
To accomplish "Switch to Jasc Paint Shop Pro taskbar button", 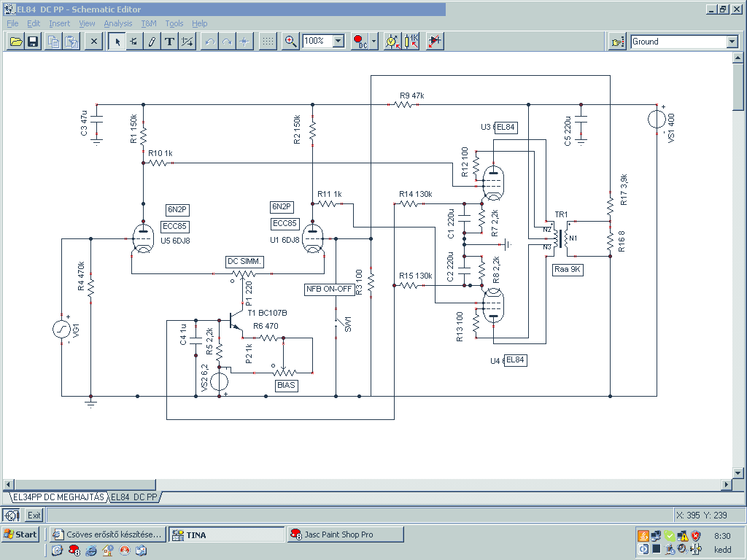I will pos(345,534).
